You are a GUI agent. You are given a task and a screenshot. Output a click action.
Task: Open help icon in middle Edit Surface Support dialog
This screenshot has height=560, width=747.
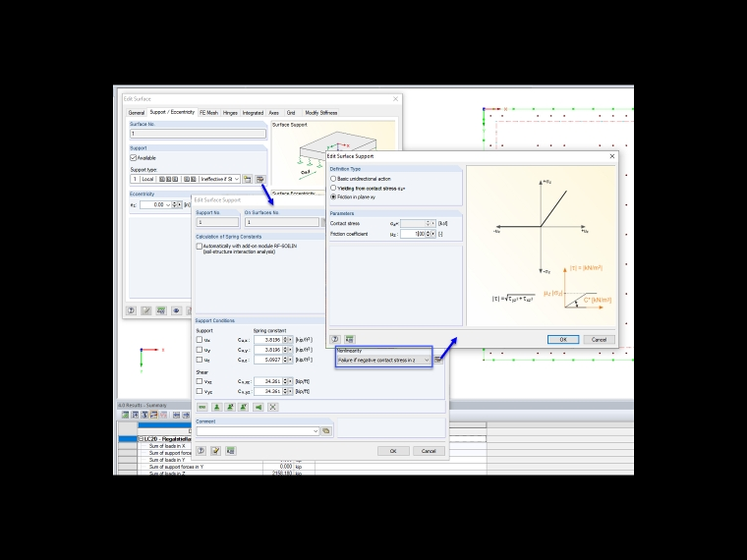click(x=201, y=451)
